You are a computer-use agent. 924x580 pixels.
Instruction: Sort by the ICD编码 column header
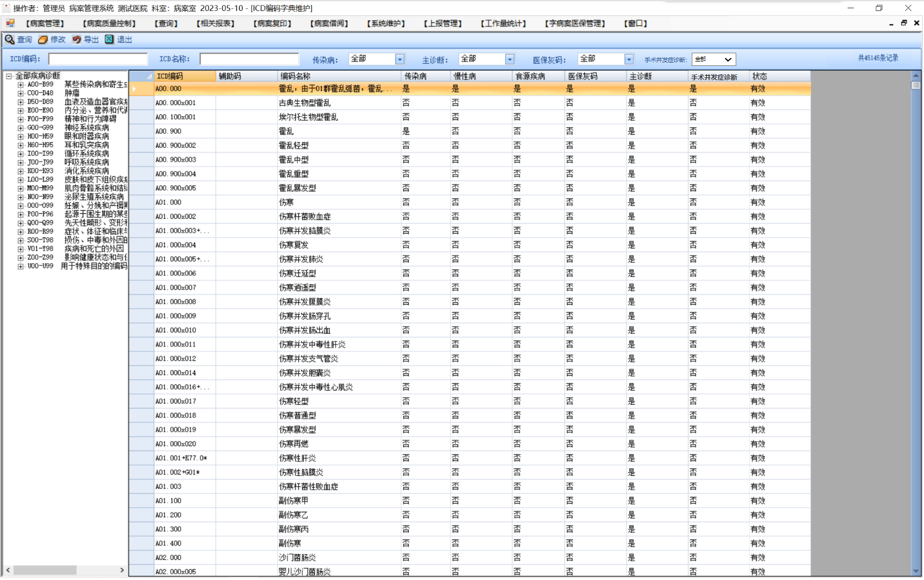point(184,76)
